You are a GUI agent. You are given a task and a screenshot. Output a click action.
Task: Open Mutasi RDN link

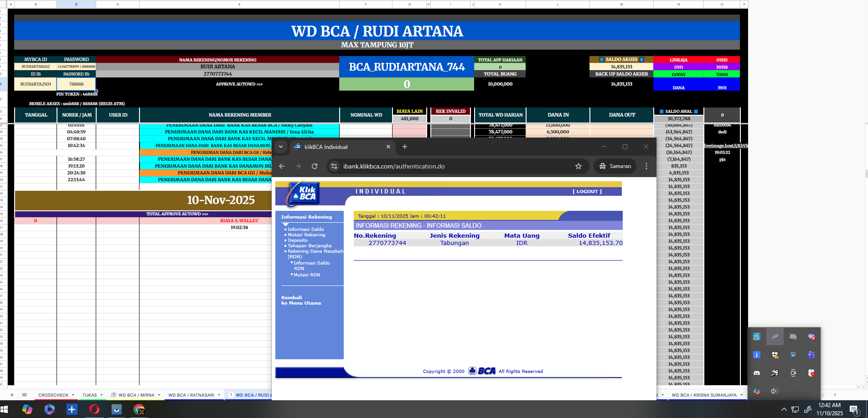point(307,275)
